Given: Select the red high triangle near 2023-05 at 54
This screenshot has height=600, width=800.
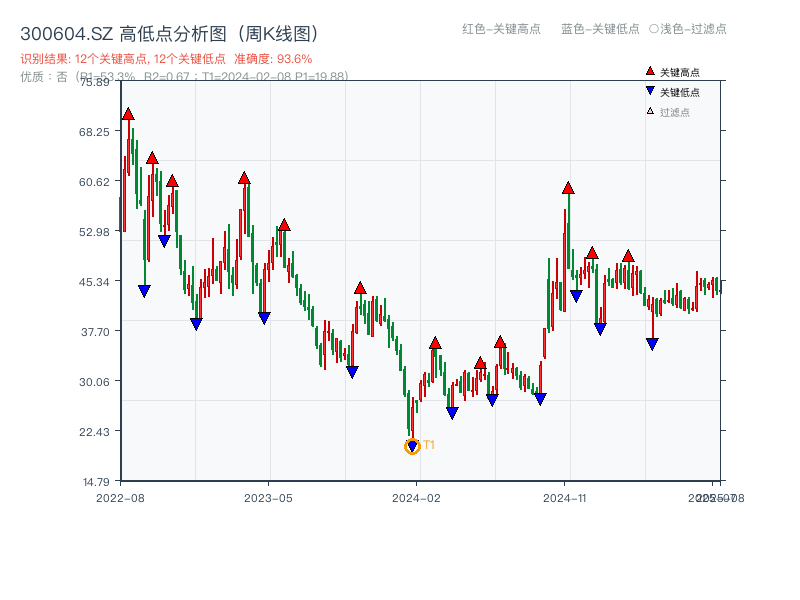Looking at the screenshot, I should click(284, 225).
